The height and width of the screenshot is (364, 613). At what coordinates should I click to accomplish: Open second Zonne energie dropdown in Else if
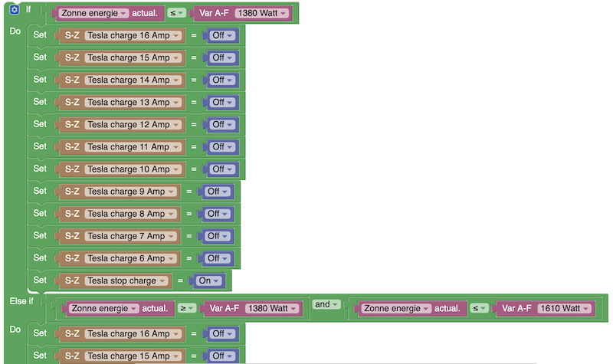pyautogui.click(x=396, y=309)
